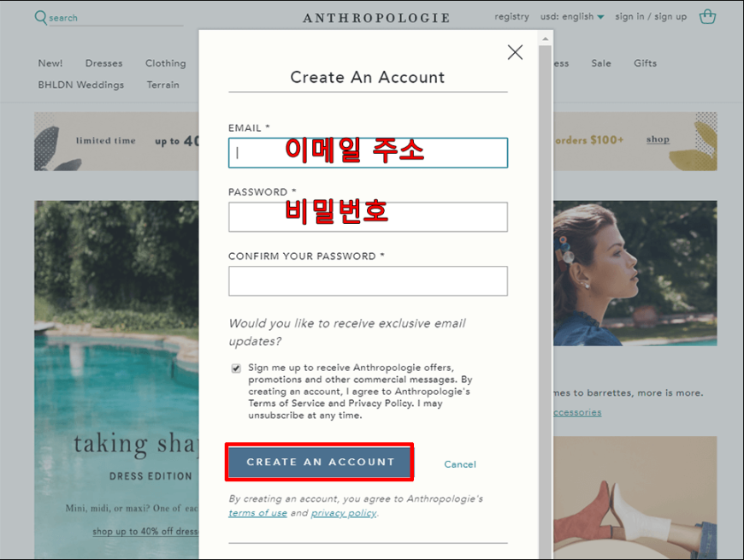Click the registry link

click(511, 16)
